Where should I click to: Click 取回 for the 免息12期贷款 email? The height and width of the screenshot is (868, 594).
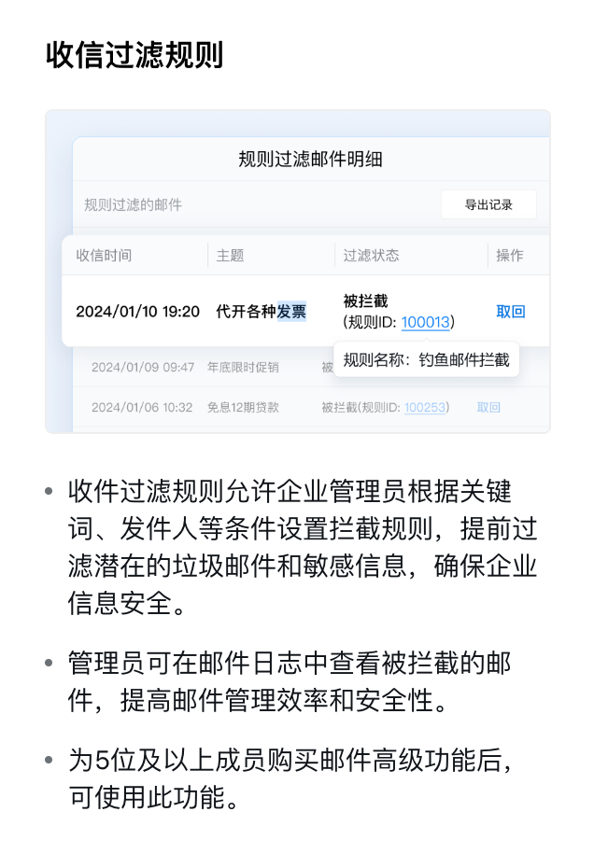point(488,408)
